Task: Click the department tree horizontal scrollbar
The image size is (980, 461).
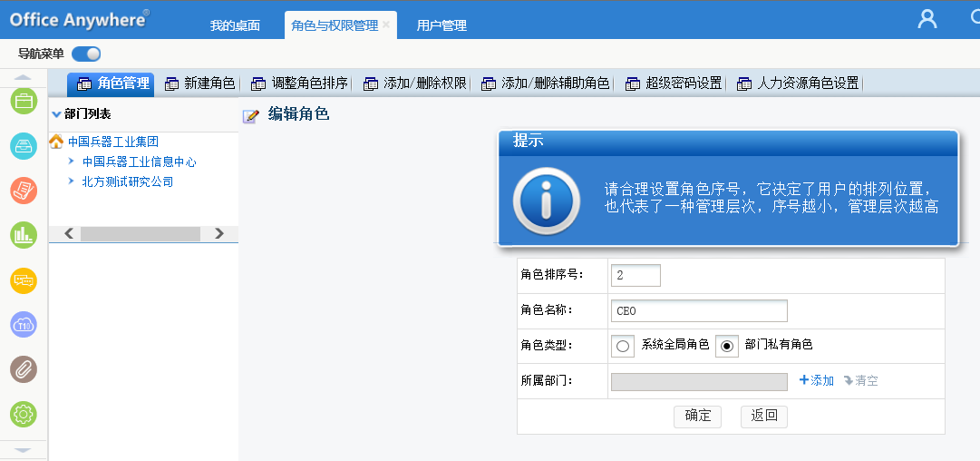Action: click(140, 233)
